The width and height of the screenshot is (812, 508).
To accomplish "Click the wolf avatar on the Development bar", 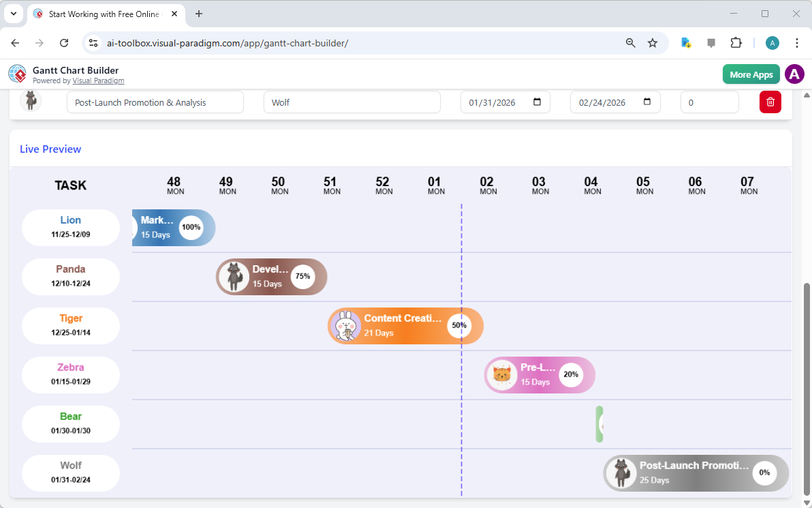I will pyautogui.click(x=234, y=277).
